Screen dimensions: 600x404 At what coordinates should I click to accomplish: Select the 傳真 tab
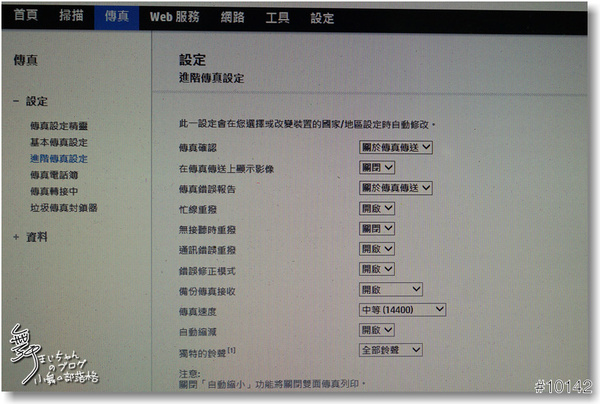click(x=117, y=16)
